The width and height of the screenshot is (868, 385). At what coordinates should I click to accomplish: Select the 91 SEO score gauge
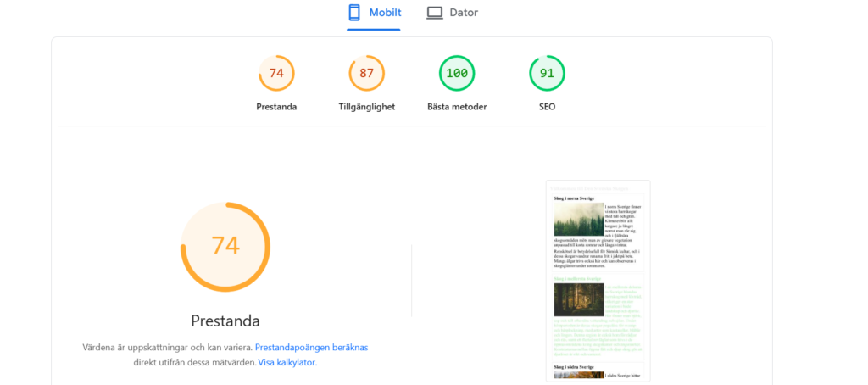547,73
